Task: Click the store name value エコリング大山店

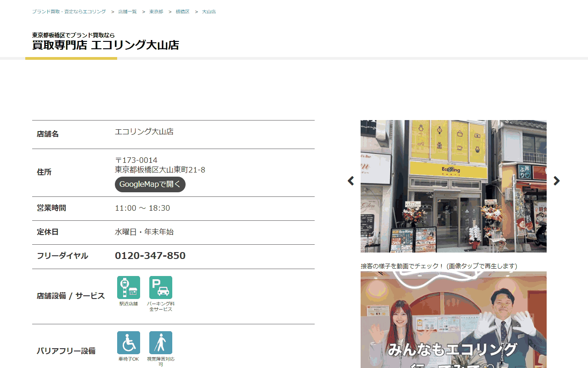Action: (144, 132)
